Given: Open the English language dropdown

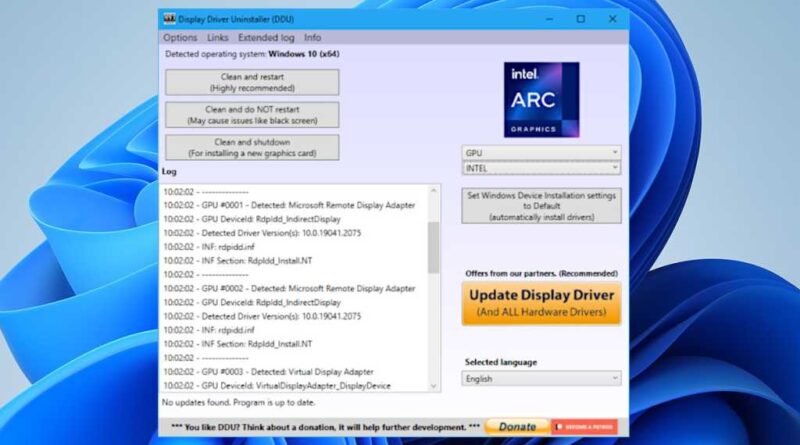Looking at the screenshot, I should click(541, 379).
